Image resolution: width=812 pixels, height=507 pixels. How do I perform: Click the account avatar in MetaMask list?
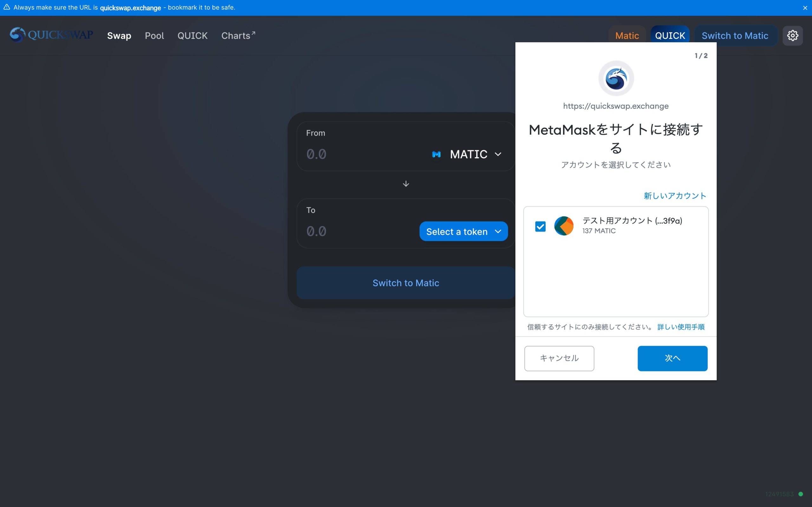tap(563, 226)
